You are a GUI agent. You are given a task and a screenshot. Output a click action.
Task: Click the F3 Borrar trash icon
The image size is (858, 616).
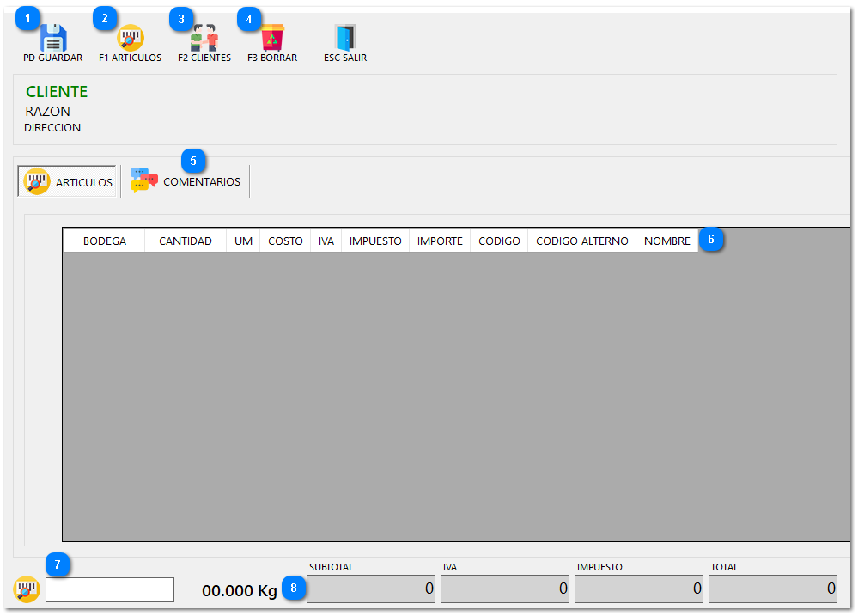272,38
